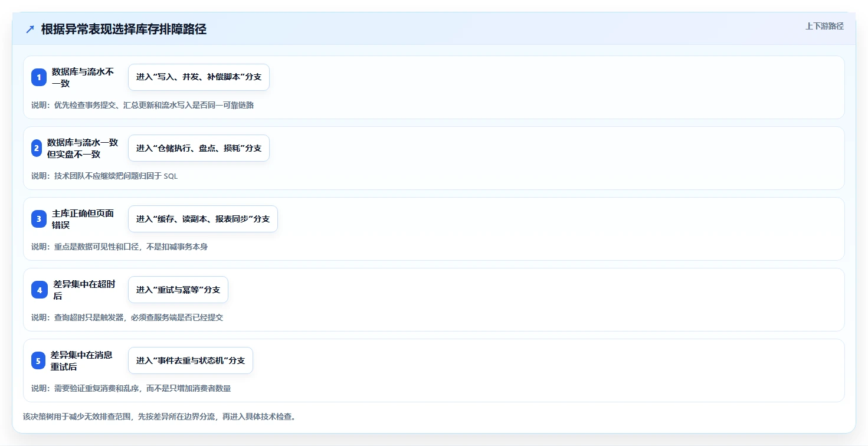Click footer text 该决策树用于减少无效排查范围

(159, 417)
